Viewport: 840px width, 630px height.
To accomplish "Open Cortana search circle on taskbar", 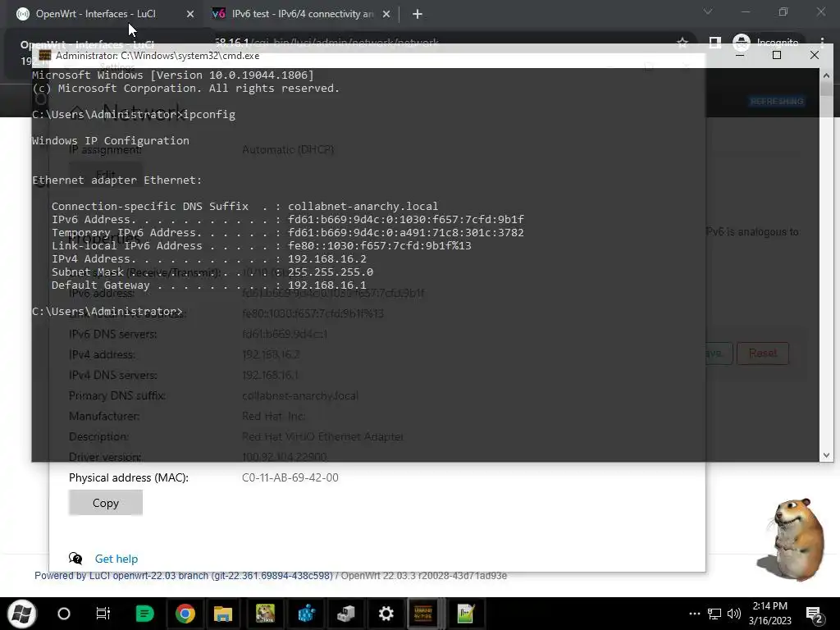I will click(64, 614).
